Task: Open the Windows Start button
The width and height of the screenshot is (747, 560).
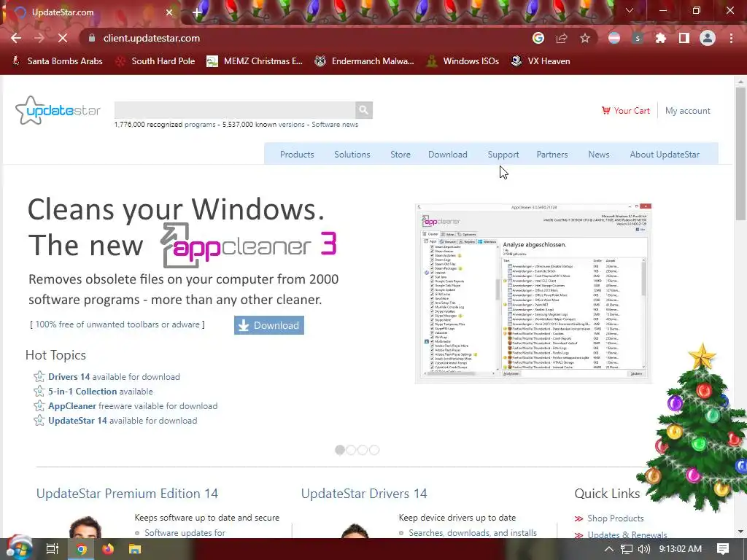Action: click(x=18, y=548)
